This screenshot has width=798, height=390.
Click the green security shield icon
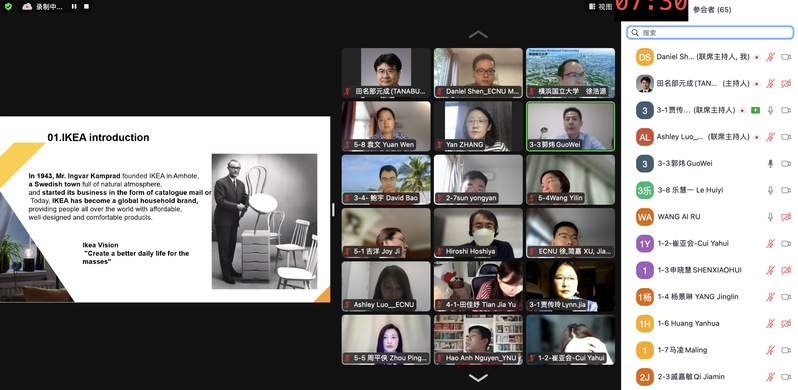pyautogui.click(x=8, y=7)
